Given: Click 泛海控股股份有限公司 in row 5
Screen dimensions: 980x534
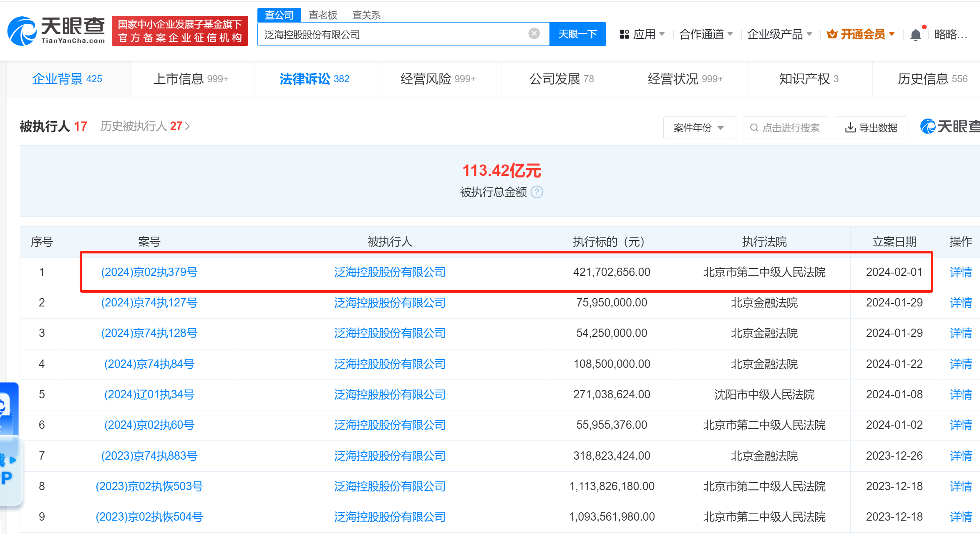Looking at the screenshot, I should click(x=390, y=395).
